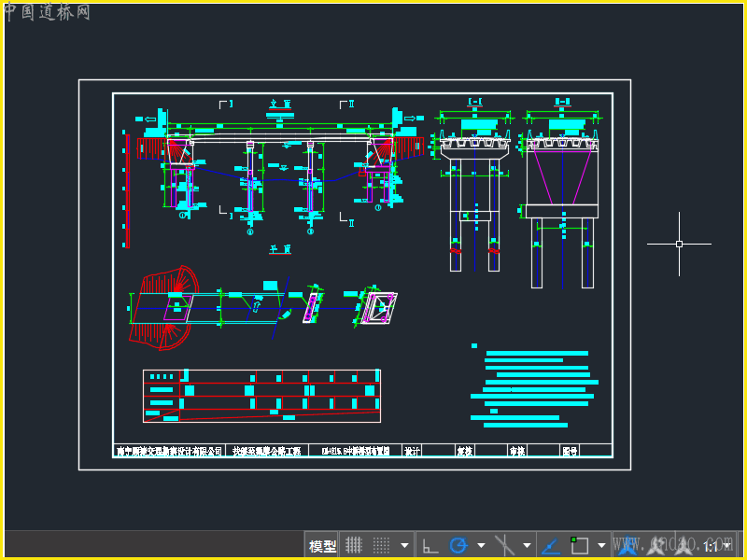This screenshot has height=560, width=747.
Task: Toggle the dotted snap mode icon
Action: (381, 545)
